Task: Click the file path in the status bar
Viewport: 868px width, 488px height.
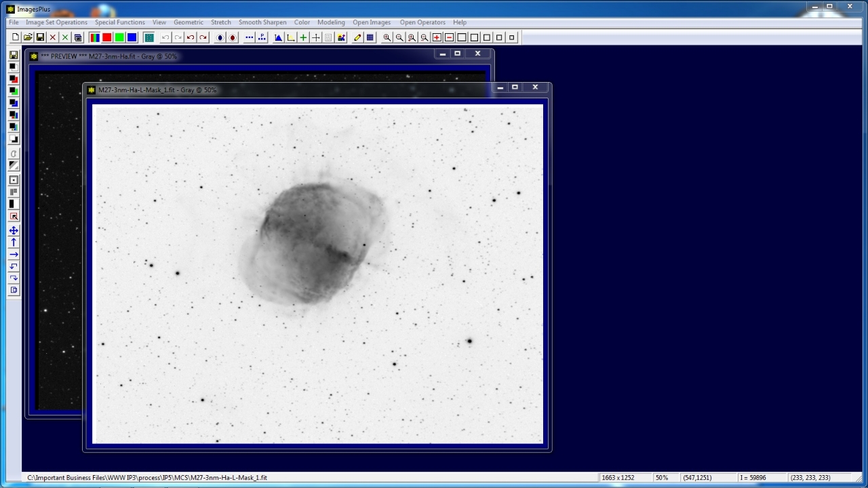Action: point(147,478)
